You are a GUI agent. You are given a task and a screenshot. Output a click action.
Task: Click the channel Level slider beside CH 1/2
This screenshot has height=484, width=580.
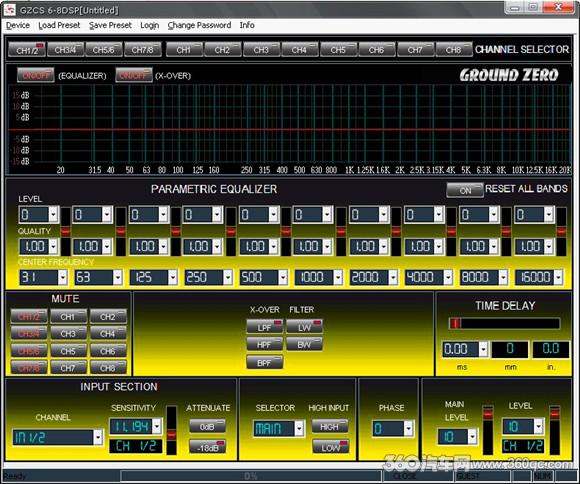(554, 430)
